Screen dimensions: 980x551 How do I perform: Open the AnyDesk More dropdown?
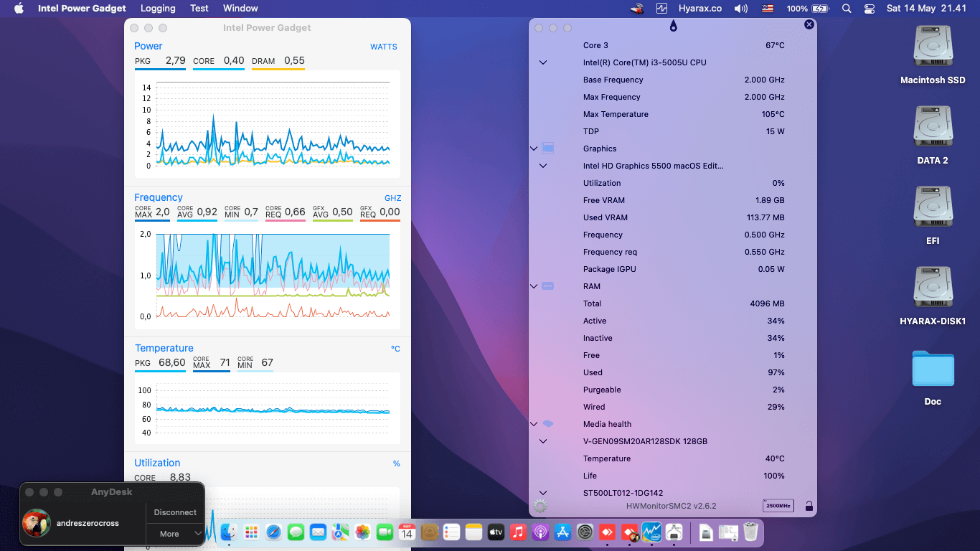(175, 534)
